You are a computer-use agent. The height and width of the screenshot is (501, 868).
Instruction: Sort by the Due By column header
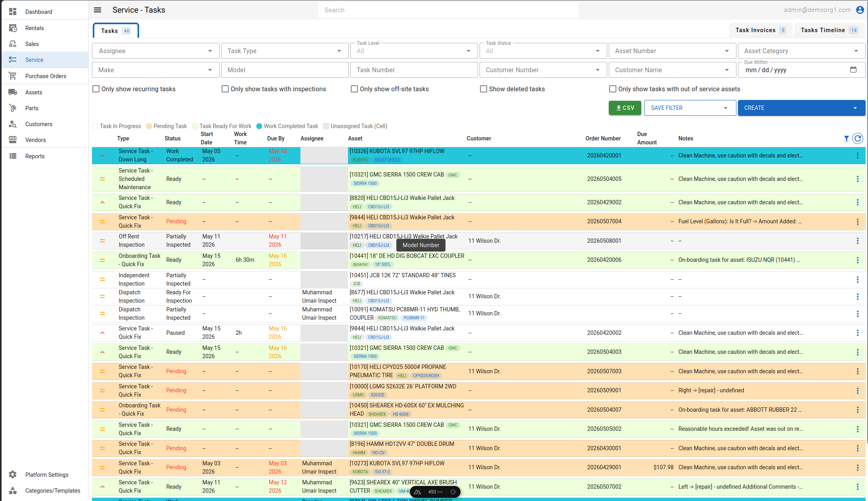276,138
